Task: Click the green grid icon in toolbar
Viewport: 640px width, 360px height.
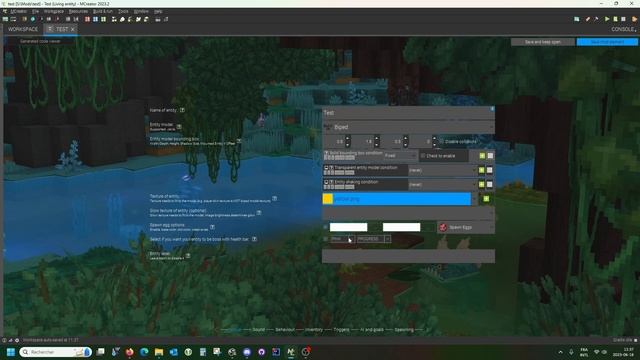Action: pyautogui.click(x=104, y=19)
